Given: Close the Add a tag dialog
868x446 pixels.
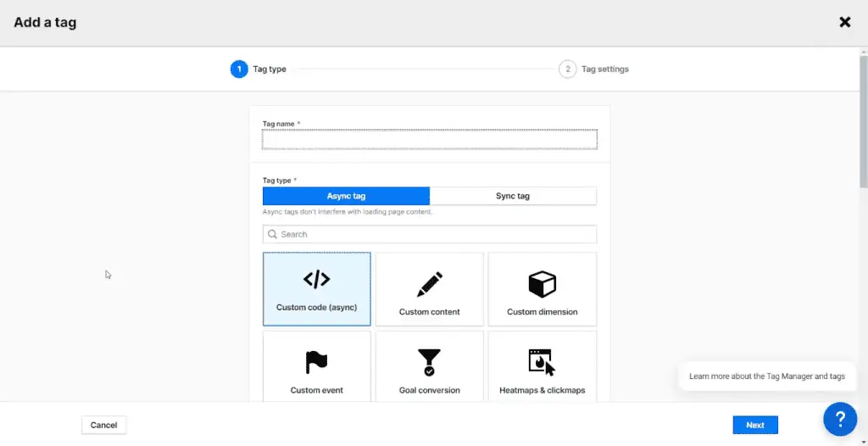Looking at the screenshot, I should point(845,22).
